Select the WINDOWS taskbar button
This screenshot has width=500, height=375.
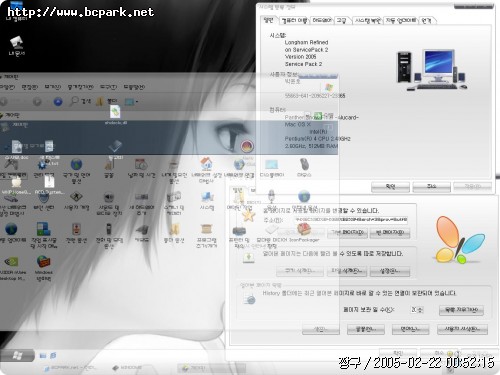(128, 368)
